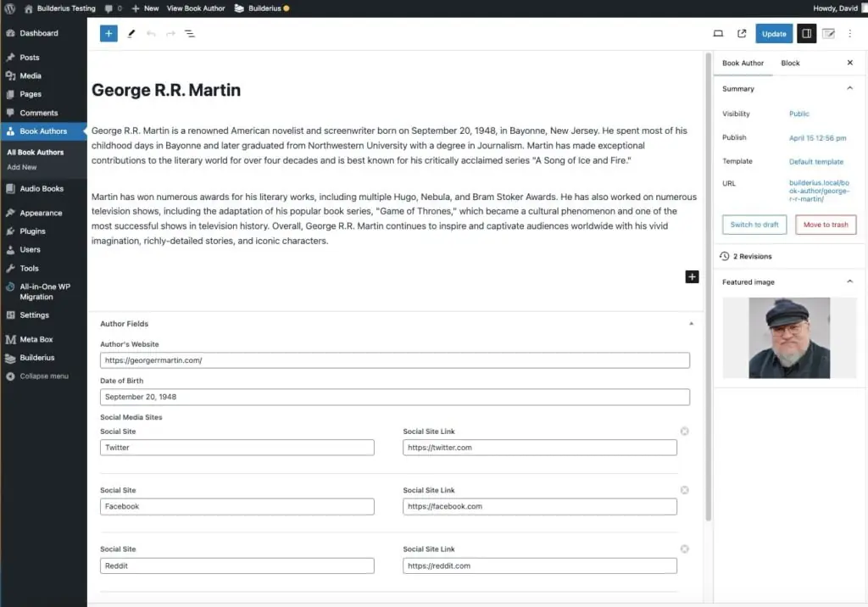Switch to the Block tab
Viewport: 868px width, 607px height.
(x=790, y=63)
